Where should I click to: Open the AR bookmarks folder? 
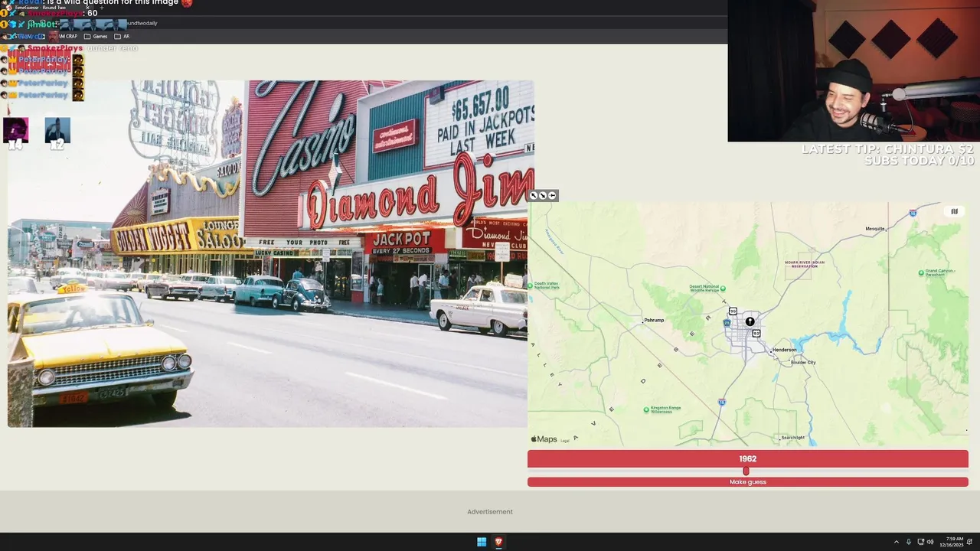pos(122,36)
